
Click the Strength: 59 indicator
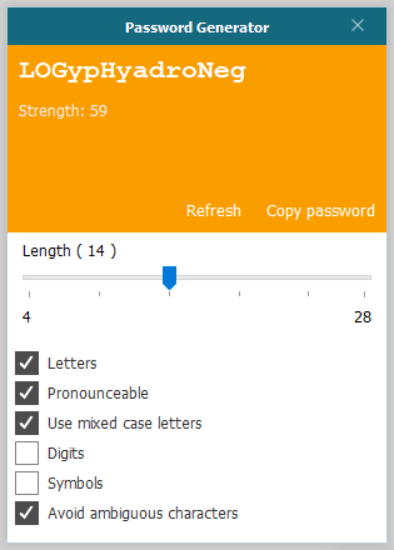click(x=63, y=111)
